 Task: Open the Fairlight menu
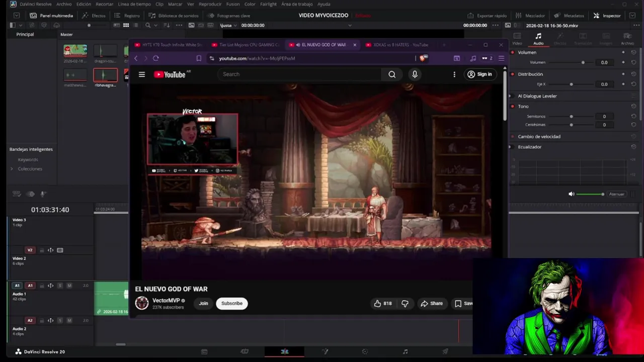click(x=268, y=4)
